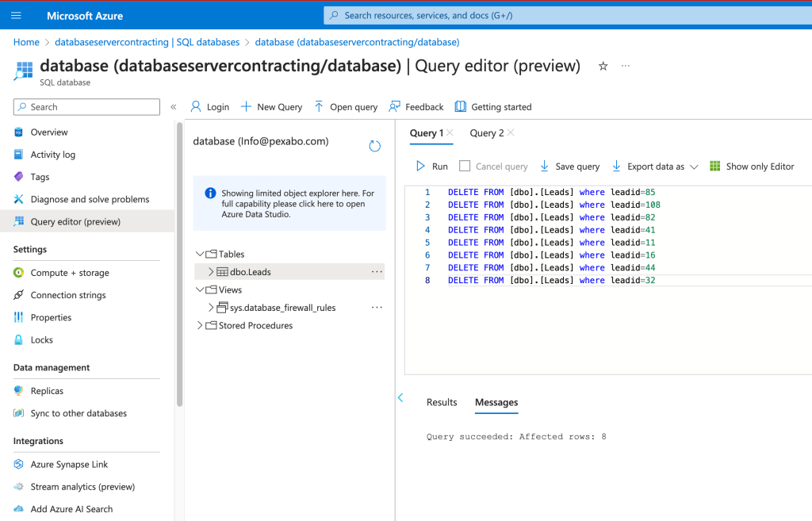
Task: Collapse the Views folder
Action: (x=199, y=289)
